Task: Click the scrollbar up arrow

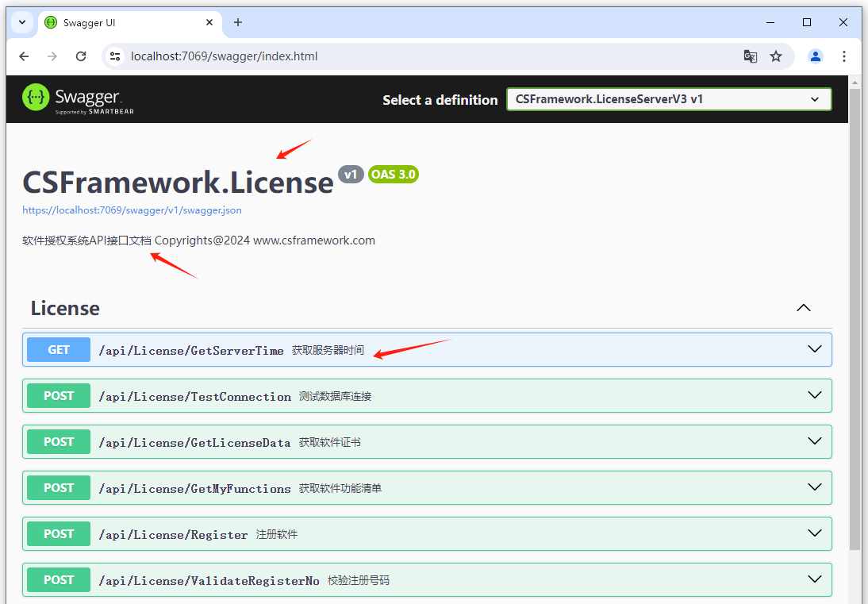Action: (855, 82)
